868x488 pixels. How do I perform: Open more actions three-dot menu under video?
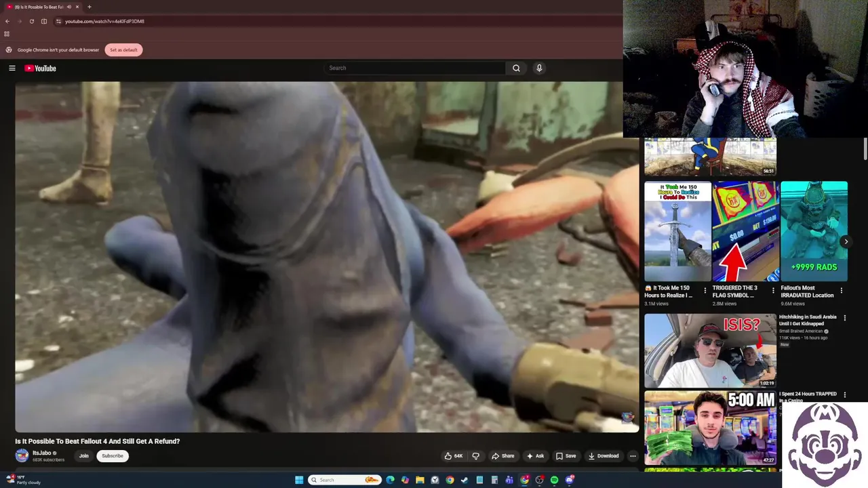[633, 455]
